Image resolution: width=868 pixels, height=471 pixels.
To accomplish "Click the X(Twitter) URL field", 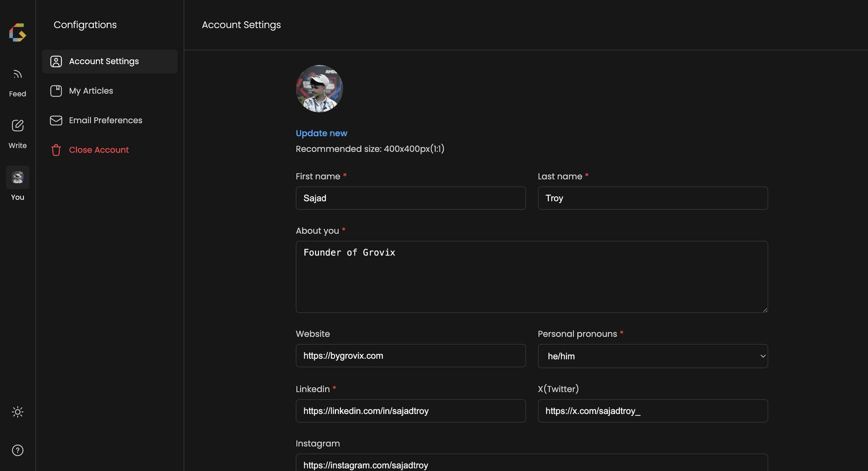I will pyautogui.click(x=652, y=411).
